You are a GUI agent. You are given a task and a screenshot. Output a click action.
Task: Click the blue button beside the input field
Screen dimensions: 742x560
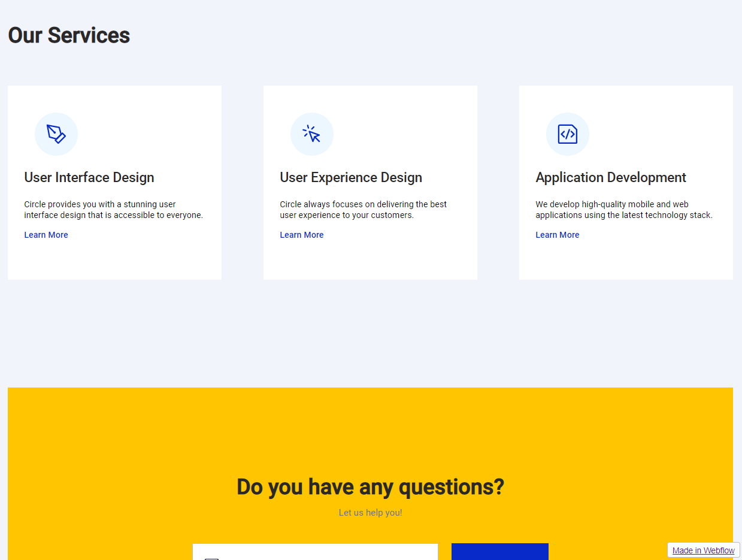(x=500, y=552)
